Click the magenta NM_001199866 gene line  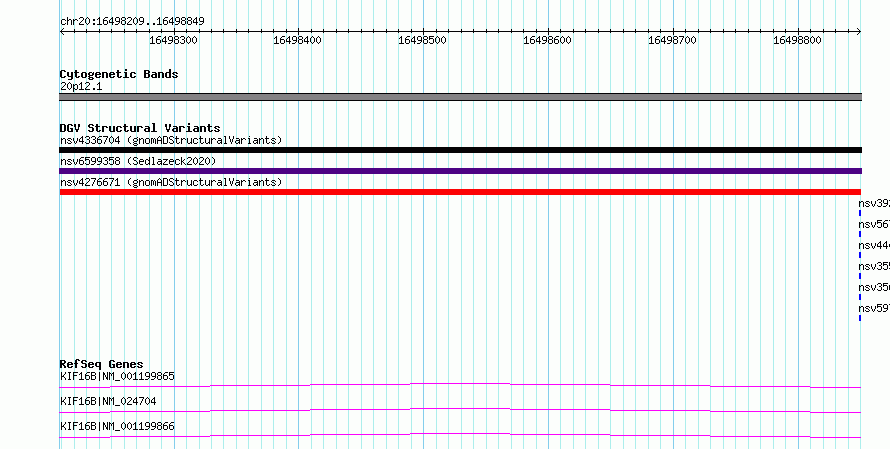point(460,435)
